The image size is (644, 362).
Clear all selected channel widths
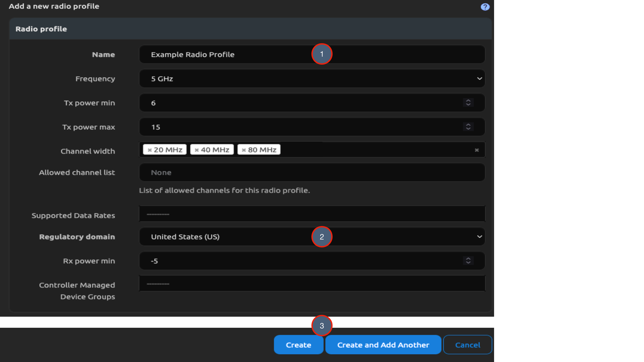tap(477, 150)
